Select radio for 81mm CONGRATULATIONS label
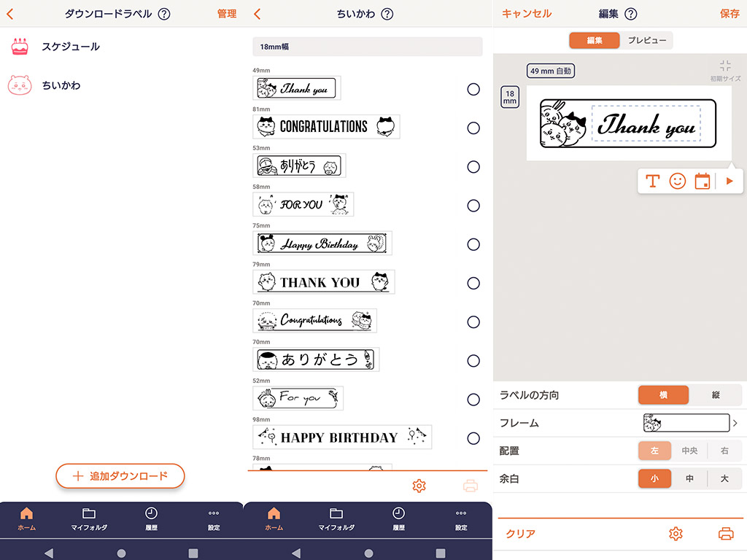This screenshot has width=747, height=560. click(x=473, y=128)
